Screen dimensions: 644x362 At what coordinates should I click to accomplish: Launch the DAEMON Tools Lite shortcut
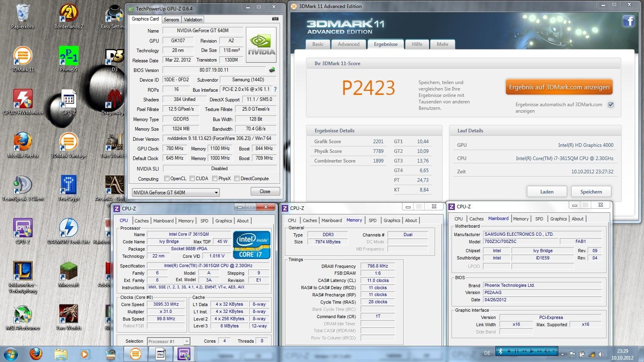(x=68, y=231)
